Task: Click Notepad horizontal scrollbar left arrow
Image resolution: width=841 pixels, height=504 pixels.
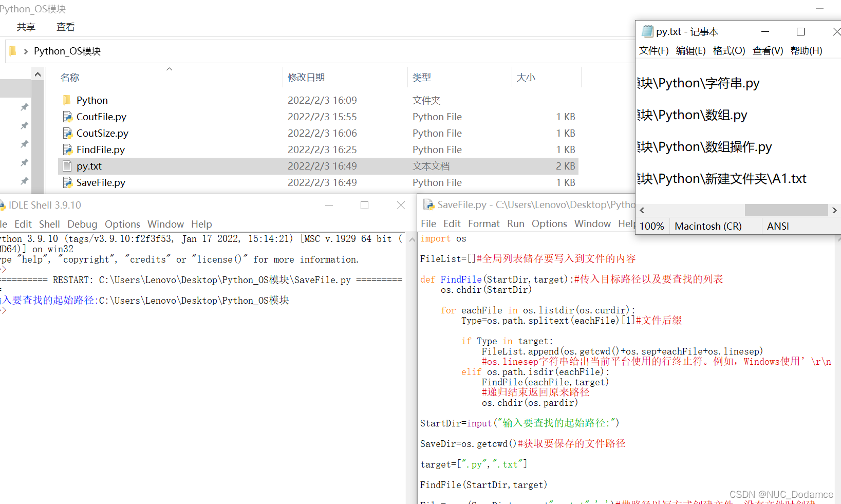Action: tap(642, 210)
